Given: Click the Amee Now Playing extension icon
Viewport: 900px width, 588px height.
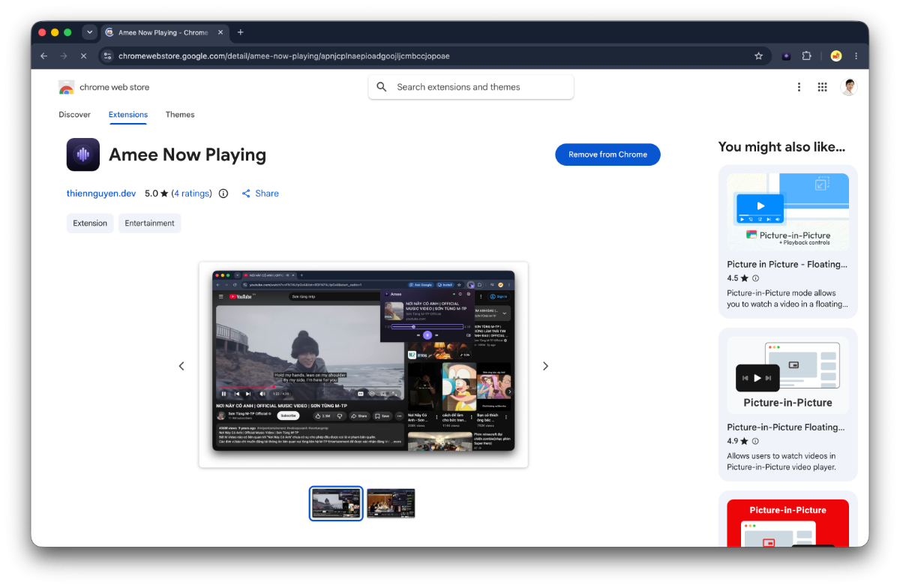Looking at the screenshot, I should pyautogui.click(x=83, y=154).
